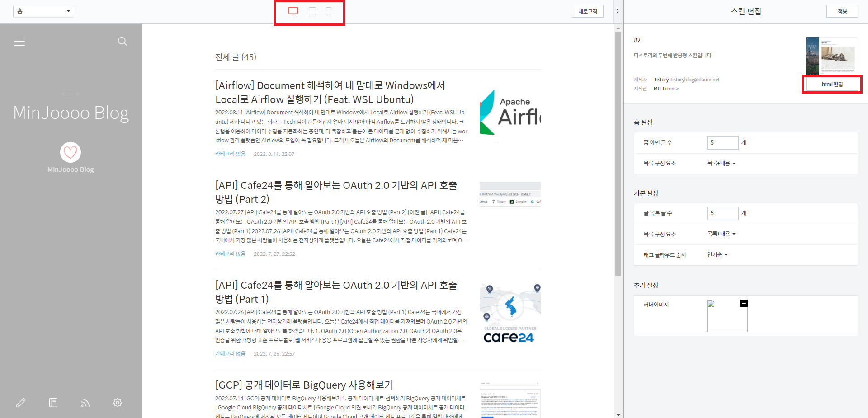The width and height of the screenshot is (868, 418).
Task: Switch to tablet preview mode icon
Action: 312,11
